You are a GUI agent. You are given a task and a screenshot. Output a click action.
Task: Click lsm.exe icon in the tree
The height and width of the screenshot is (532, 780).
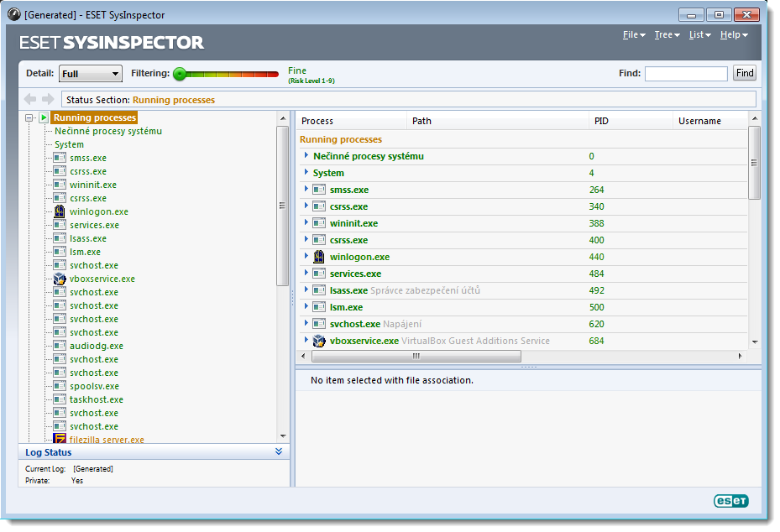(x=60, y=252)
